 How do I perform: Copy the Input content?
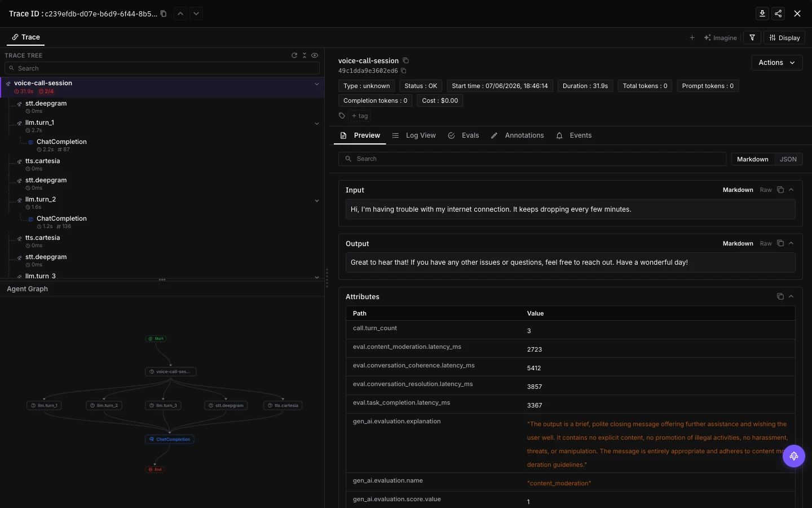[780, 190]
